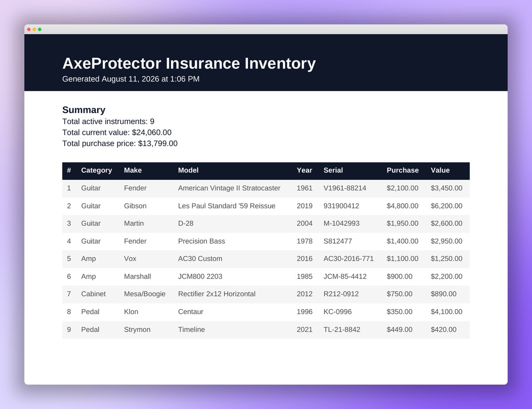Click serial M-1042993
Image resolution: width=532 pixels, height=409 pixels.
pos(341,224)
